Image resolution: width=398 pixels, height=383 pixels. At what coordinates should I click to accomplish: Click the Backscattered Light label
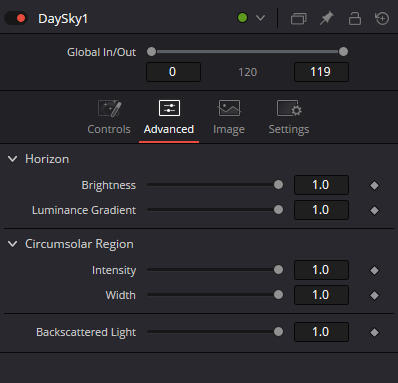click(86, 332)
